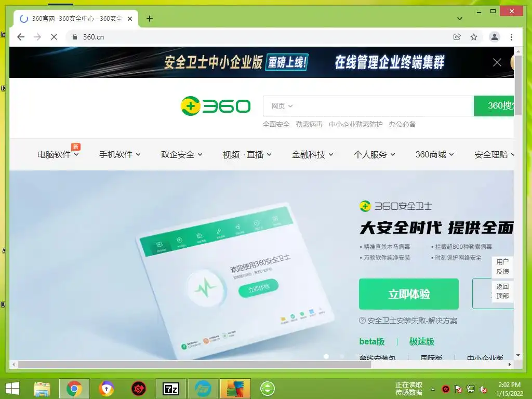Viewport: 532px width, 399px height.
Task: Open 7-Zip from taskbar
Action: pos(170,389)
